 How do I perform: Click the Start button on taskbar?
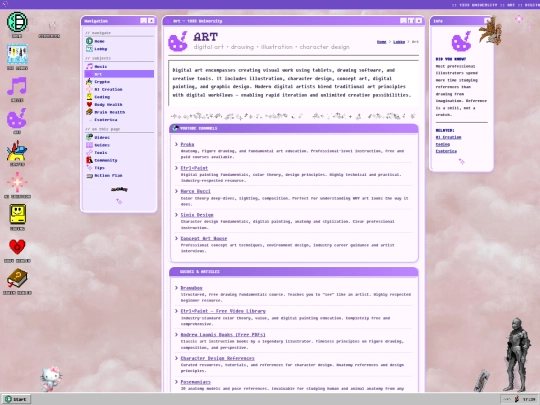pos(16,399)
